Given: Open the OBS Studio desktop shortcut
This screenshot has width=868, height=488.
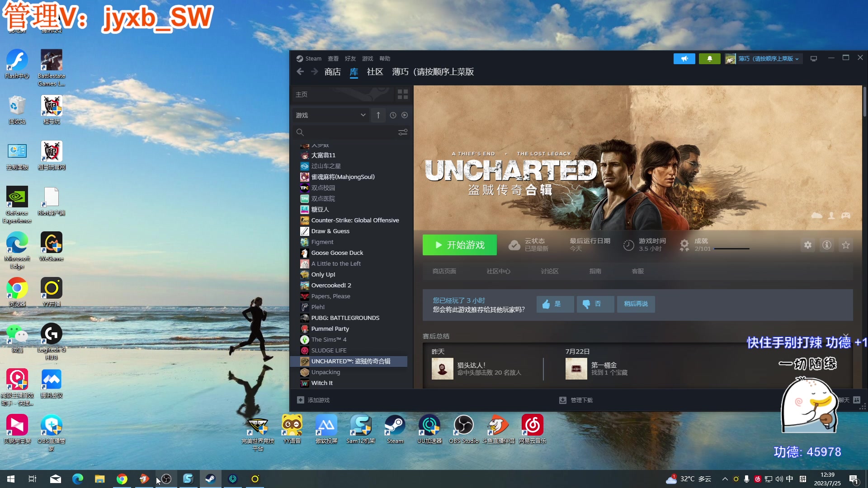Looking at the screenshot, I should 464,429.
